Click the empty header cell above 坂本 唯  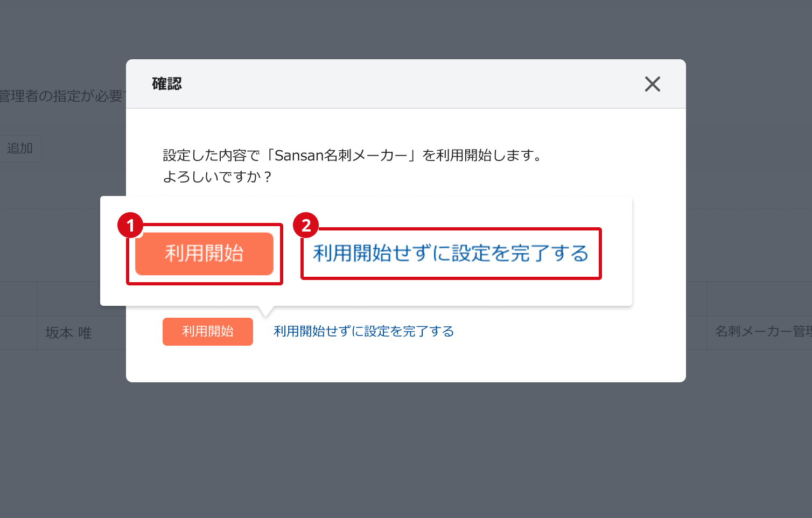pyautogui.click(x=82, y=299)
